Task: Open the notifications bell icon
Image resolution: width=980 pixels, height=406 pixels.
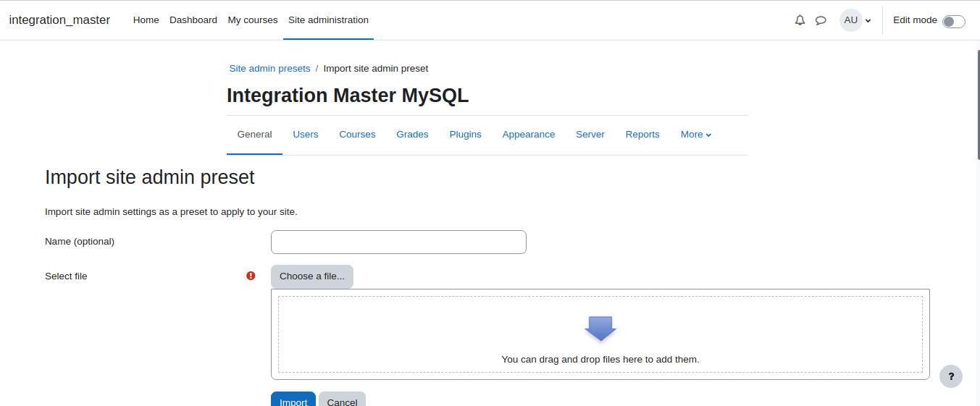Action: pyautogui.click(x=800, y=20)
